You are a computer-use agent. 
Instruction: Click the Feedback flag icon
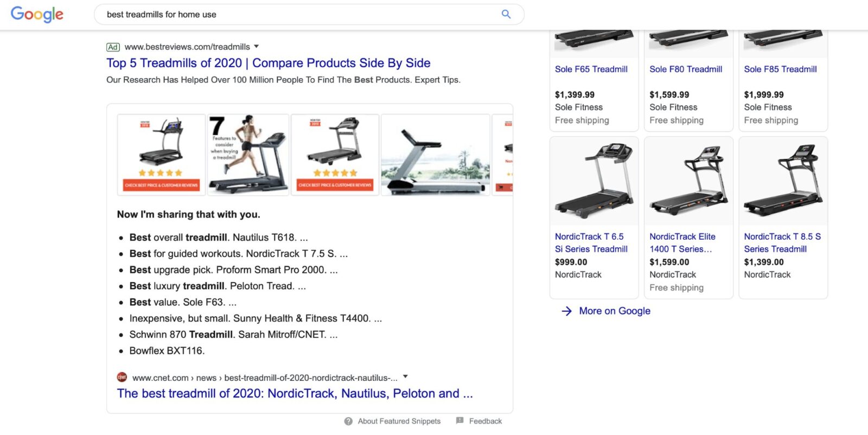coord(460,421)
